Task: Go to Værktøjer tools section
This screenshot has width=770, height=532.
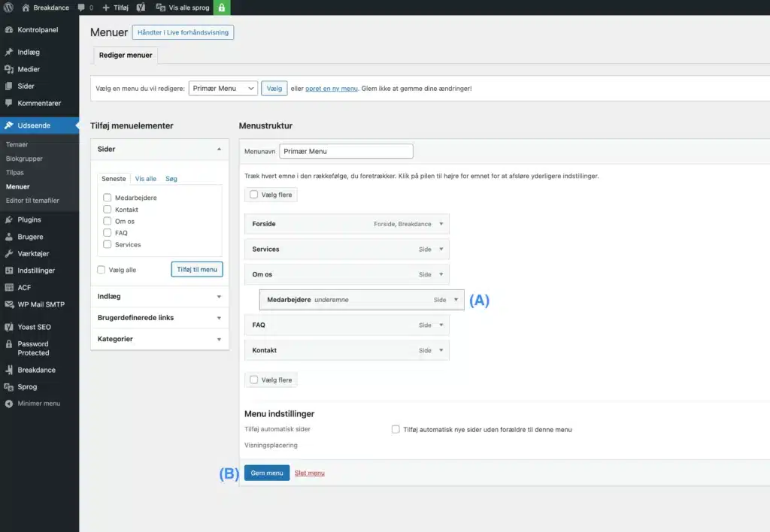Action: pos(35,253)
